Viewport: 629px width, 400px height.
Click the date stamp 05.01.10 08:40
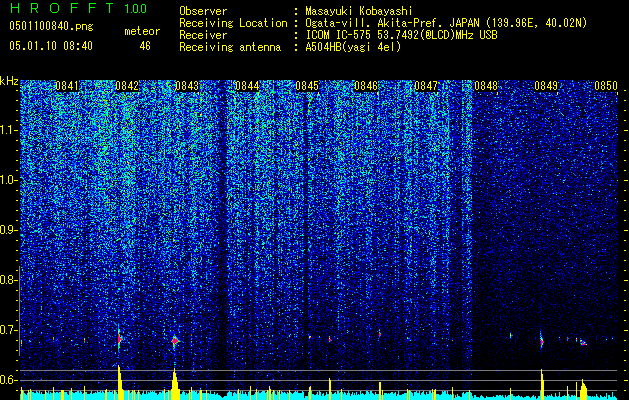tap(51, 46)
